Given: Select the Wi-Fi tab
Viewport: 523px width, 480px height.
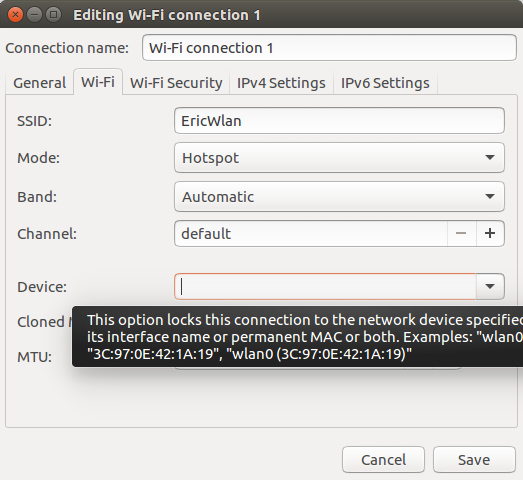Looking at the screenshot, I should (x=98, y=82).
